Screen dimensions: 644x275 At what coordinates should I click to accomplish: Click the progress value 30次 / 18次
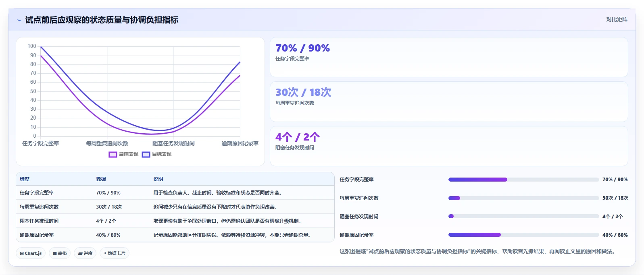[x=615, y=198]
